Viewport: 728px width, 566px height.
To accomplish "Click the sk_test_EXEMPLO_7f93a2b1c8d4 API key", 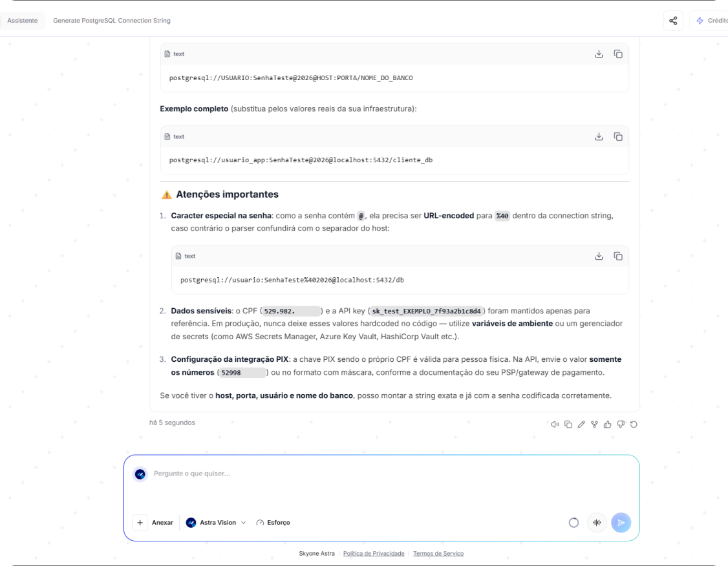I will point(426,311).
